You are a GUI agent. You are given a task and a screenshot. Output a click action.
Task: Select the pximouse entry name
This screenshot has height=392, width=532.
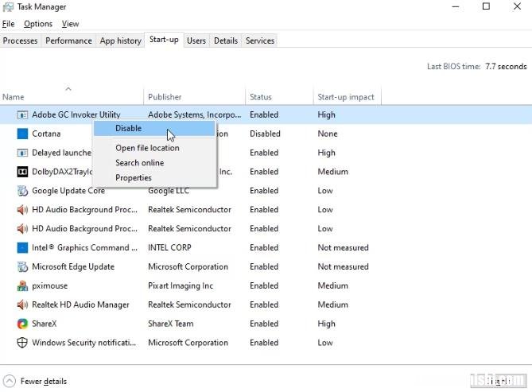(x=49, y=286)
